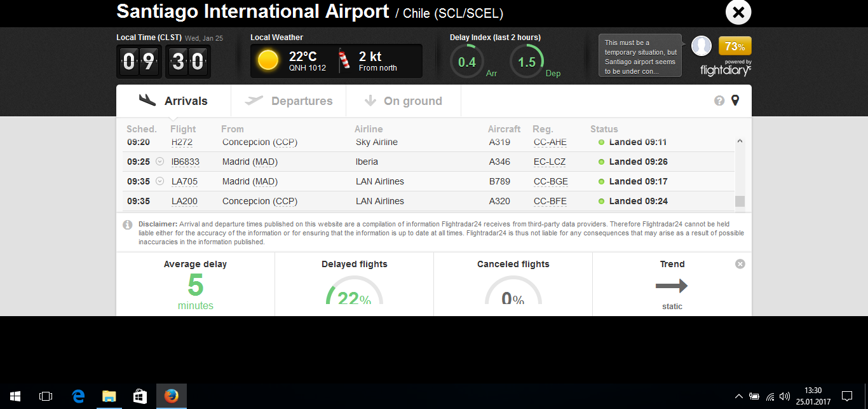Click the Firefox taskbar icon
Viewport: 868px width, 409px height.
pyautogui.click(x=172, y=396)
